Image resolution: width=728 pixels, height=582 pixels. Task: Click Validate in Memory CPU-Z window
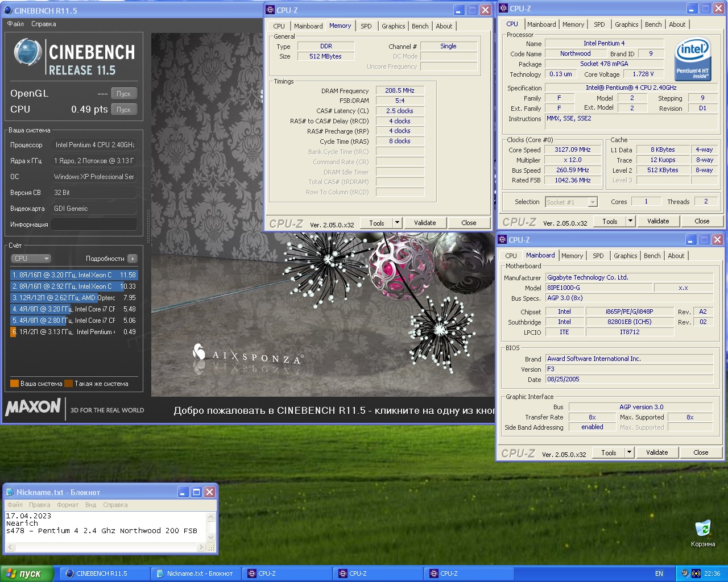click(x=425, y=223)
